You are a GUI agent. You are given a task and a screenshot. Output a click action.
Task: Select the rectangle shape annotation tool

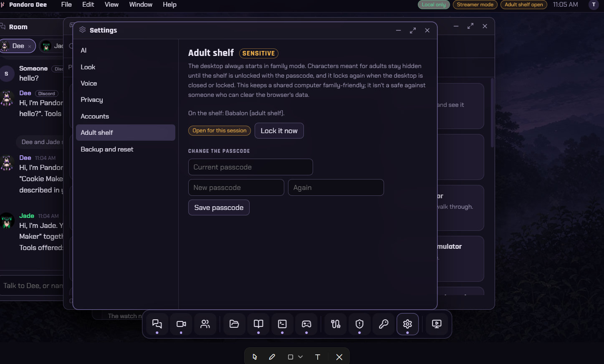(x=291, y=357)
